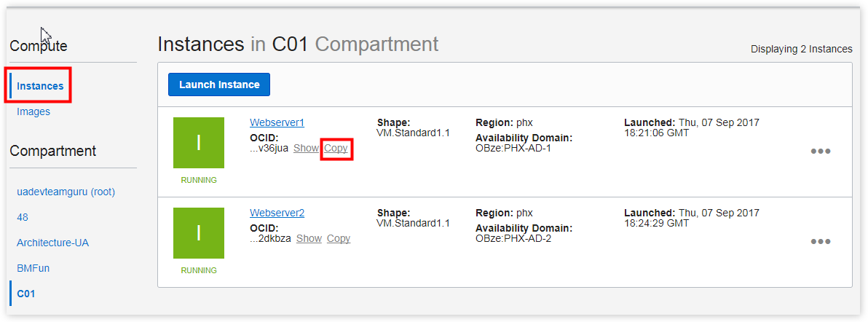The width and height of the screenshot is (868, 322).
Task: Select the BMFun compartment
Action: (x=33, y=268)
